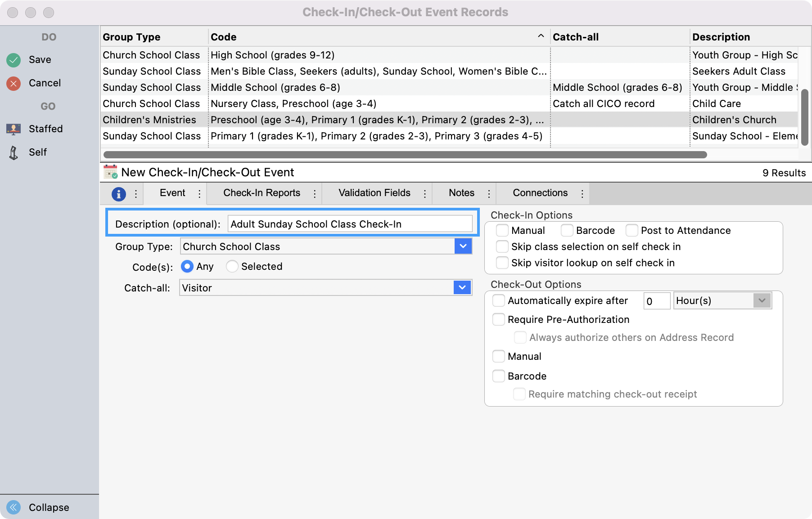This screenshot has height=519, width=812.
Task: Select the Self check-in kiosk icon
Action: click(x=14, y=152)
